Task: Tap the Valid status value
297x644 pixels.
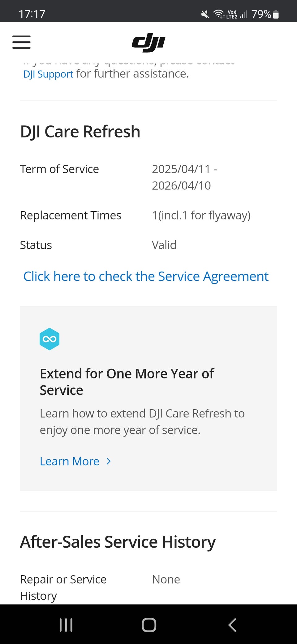Action: [164, 245]
